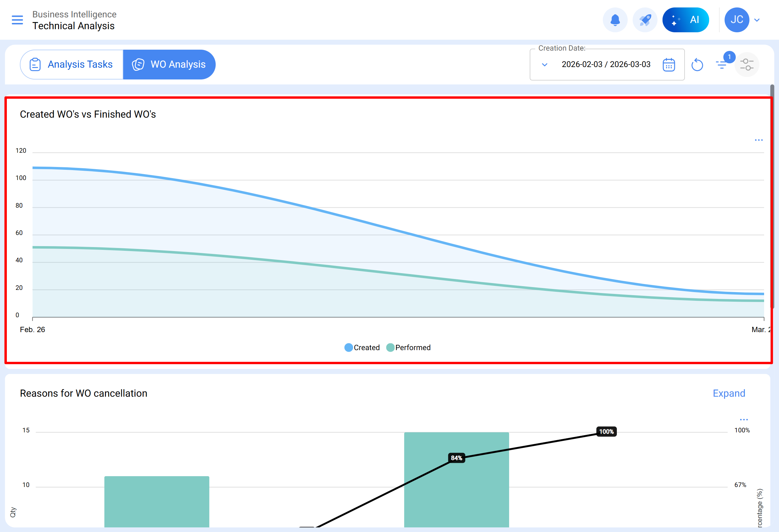Open options menu of Created vs Finished chart
779x532 pixels.
pyautogui.click(x=758, y=140)
